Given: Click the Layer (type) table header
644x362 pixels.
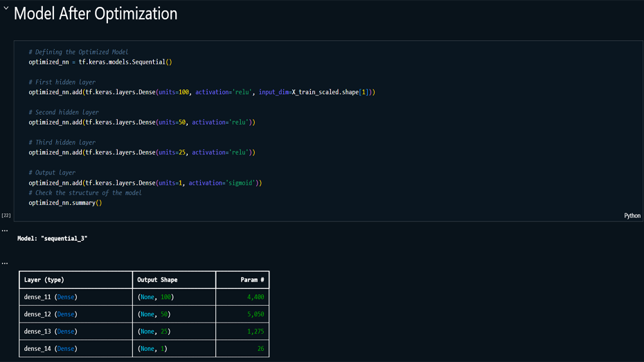Looking at the screenshot, I should [44, 280].
